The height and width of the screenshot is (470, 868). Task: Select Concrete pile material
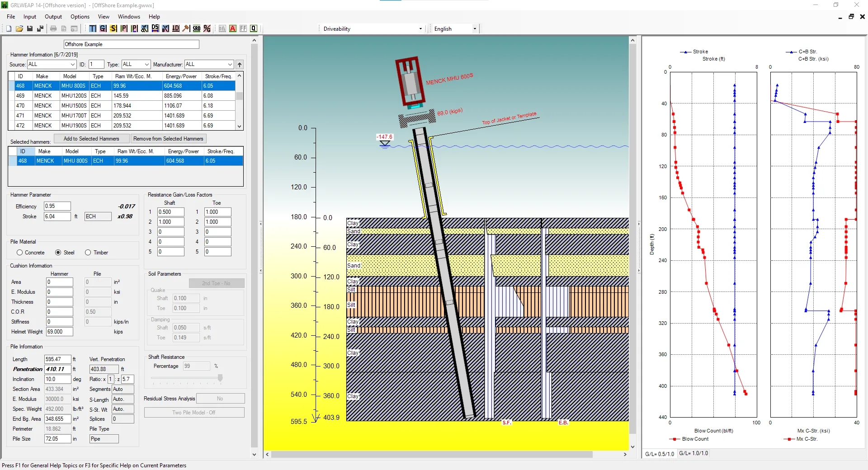[20, 253]
